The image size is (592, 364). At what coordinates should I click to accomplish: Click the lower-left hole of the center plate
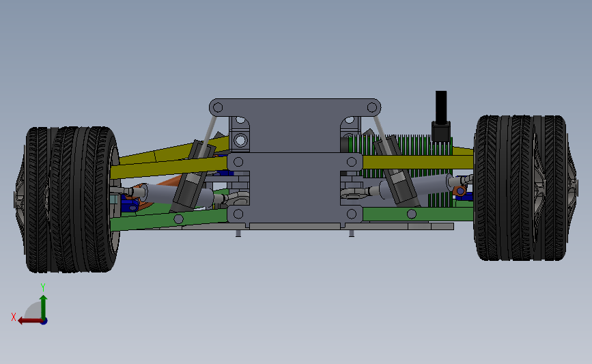pyautogui.click(x=238, y=214)
